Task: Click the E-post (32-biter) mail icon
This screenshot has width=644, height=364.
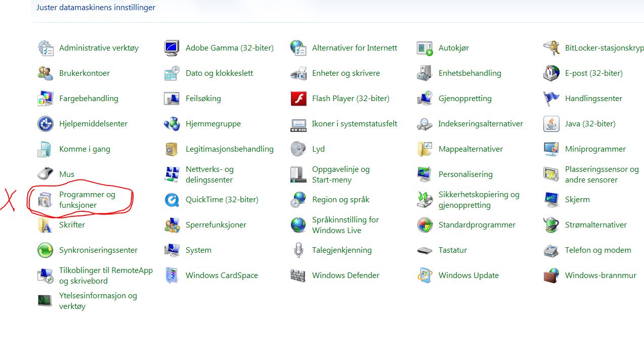Action: pyautogui.click(x=551, y=73)
